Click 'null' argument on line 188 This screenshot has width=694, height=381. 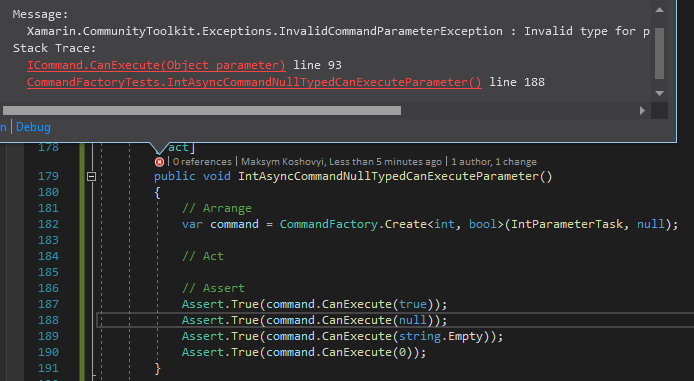(x=413, y=320)
